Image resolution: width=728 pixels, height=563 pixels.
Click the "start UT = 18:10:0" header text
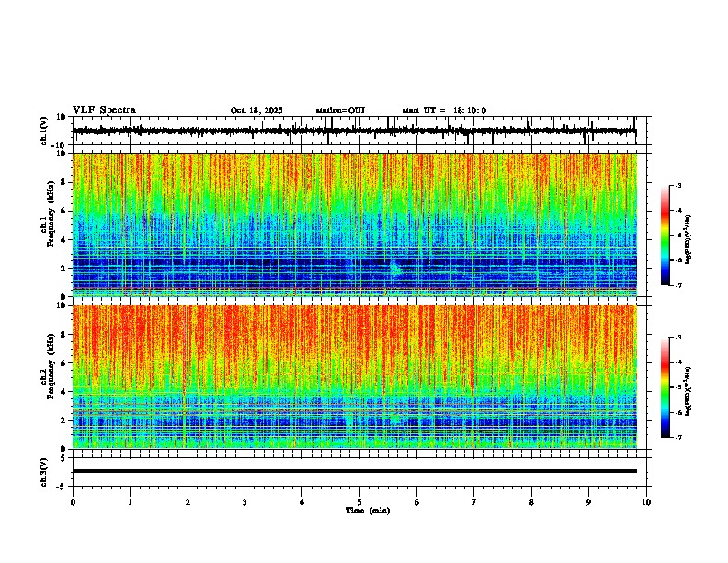click(x=444, y=110)
